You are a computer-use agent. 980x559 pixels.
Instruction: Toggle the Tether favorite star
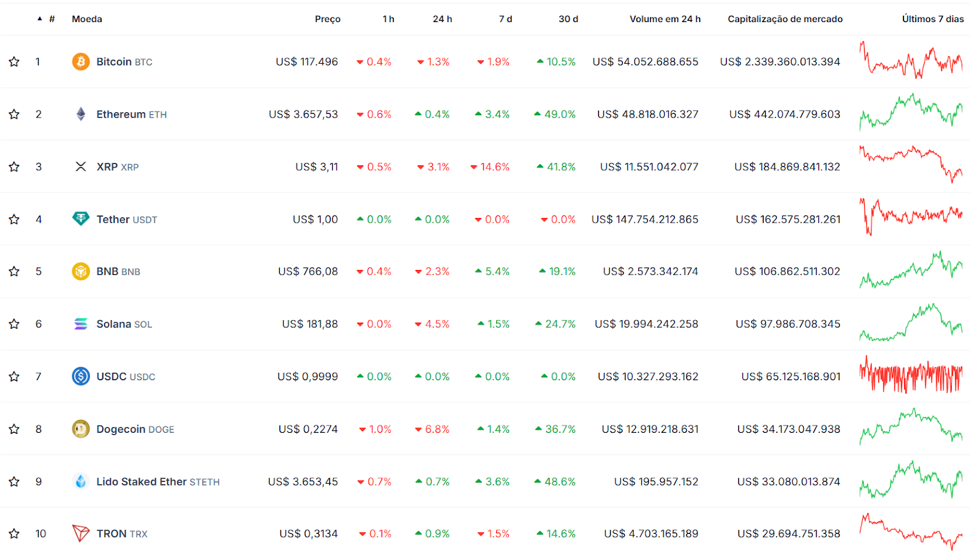[x=14, y=219]
